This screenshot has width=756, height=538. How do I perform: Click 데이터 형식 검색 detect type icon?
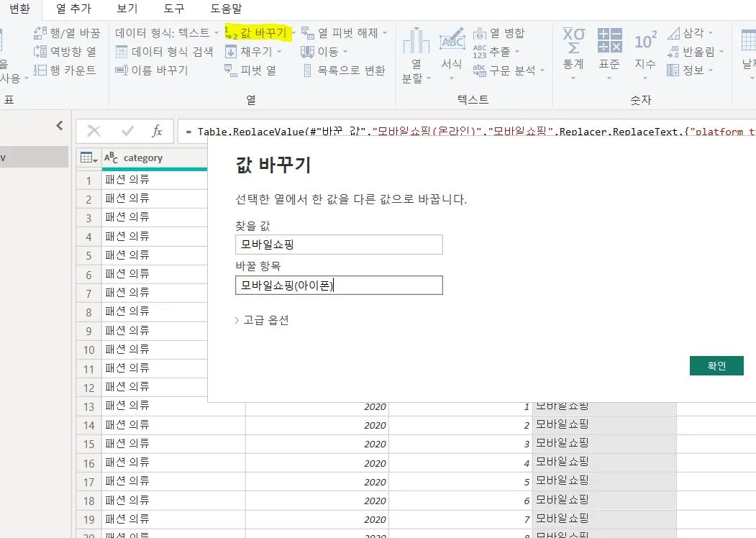click(122, 52)
